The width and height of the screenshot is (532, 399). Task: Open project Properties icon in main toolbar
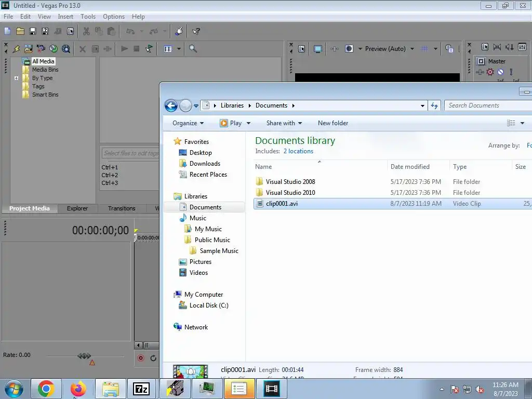pos(70,31)
